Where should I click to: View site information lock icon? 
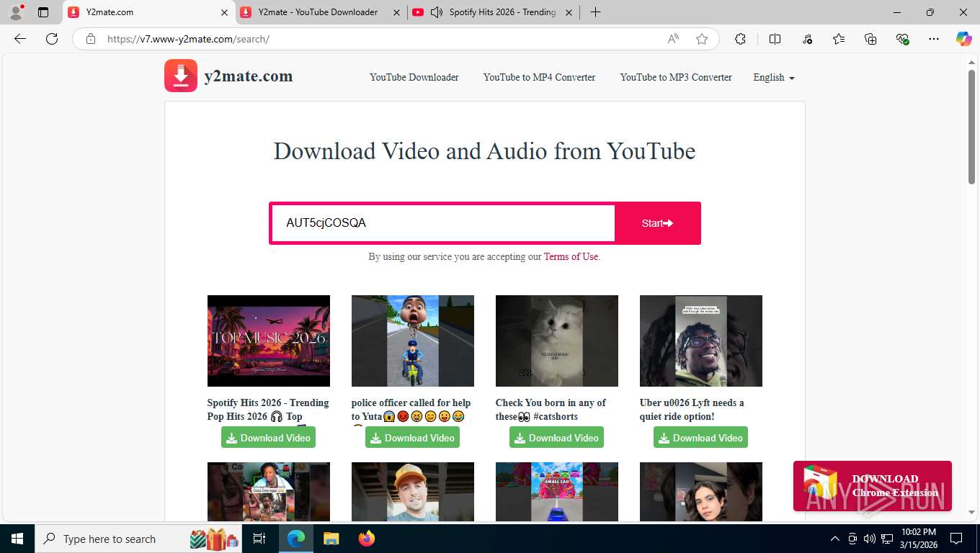(x=91, y=39)
